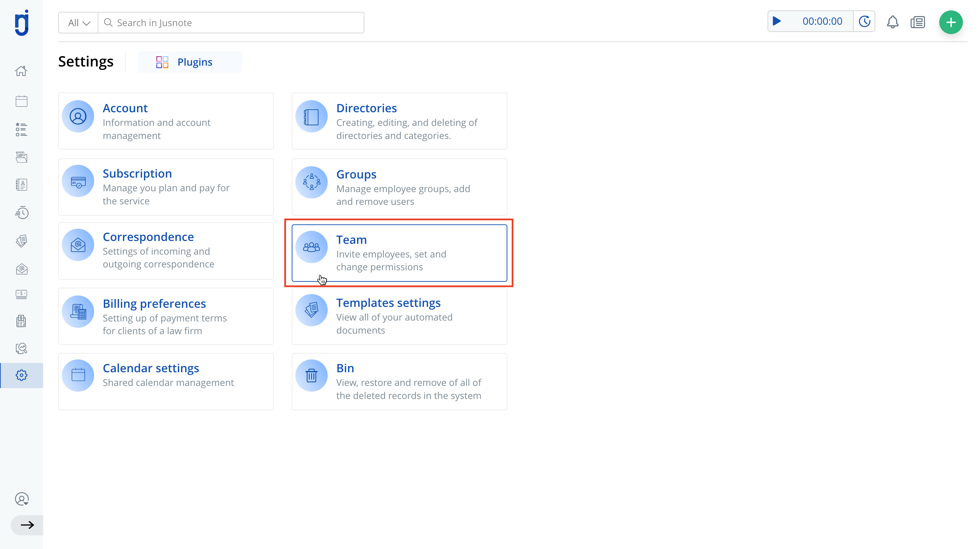Expand the sidebar with the arrow button
The image size is (980, 549).
tap(27, 525)
